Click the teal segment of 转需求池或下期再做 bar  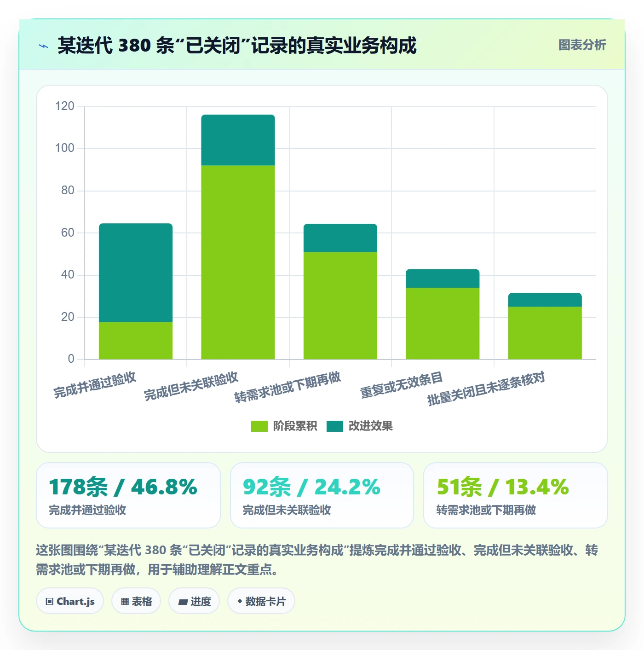pyautogui.click(x=340, y=238)
